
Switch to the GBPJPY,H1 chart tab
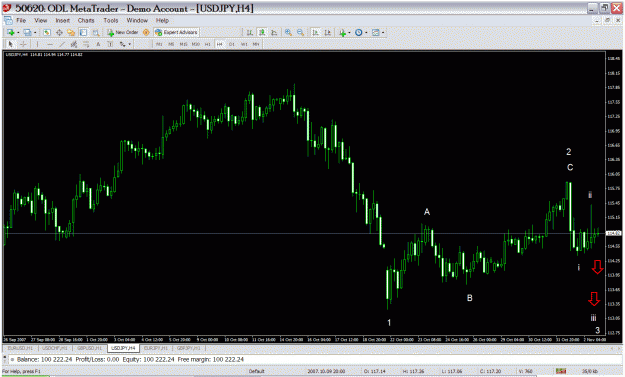(x=189, y=348)
